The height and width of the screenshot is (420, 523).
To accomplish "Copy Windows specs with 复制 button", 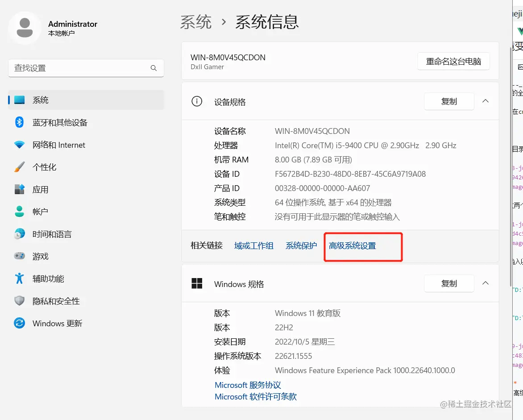I will (449, 283).
